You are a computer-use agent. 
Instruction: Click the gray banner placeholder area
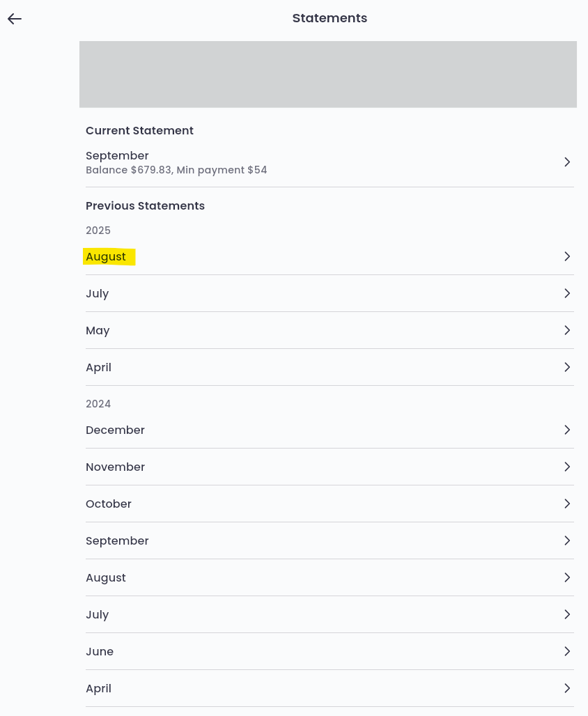[327, 75]
